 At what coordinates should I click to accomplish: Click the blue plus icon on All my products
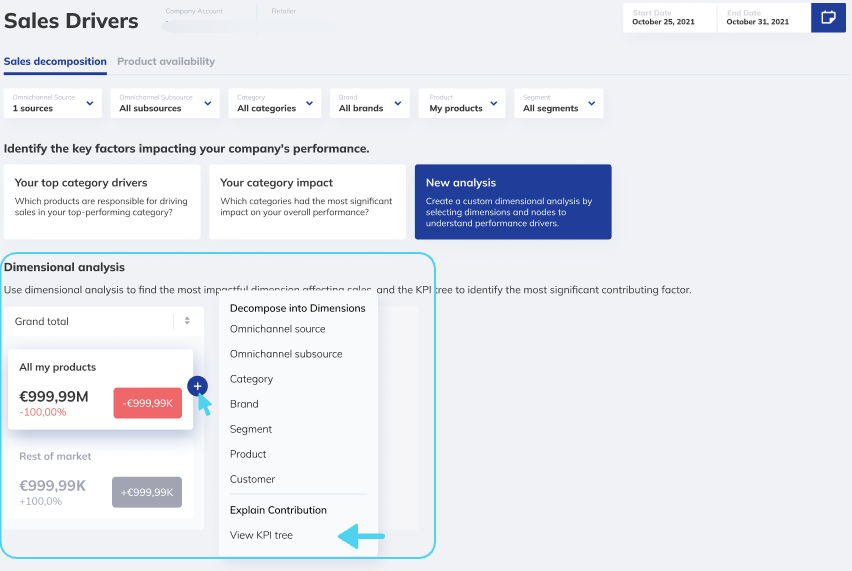[197, 386]
